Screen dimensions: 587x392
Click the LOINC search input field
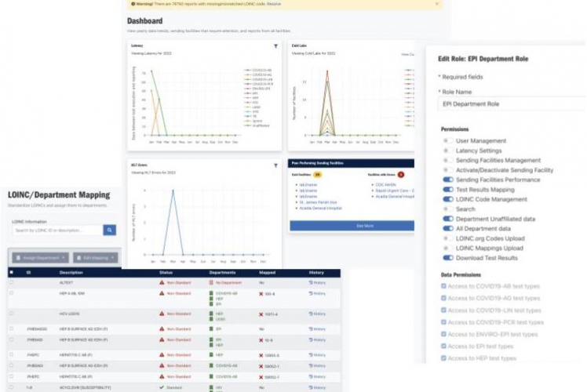pyautogui.click(x=57, y=230)
